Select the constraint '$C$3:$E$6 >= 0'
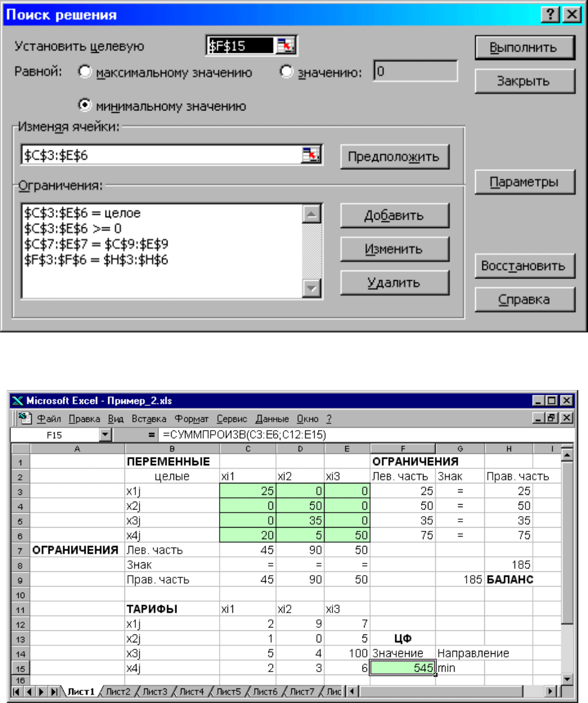 tap(73, 229)
